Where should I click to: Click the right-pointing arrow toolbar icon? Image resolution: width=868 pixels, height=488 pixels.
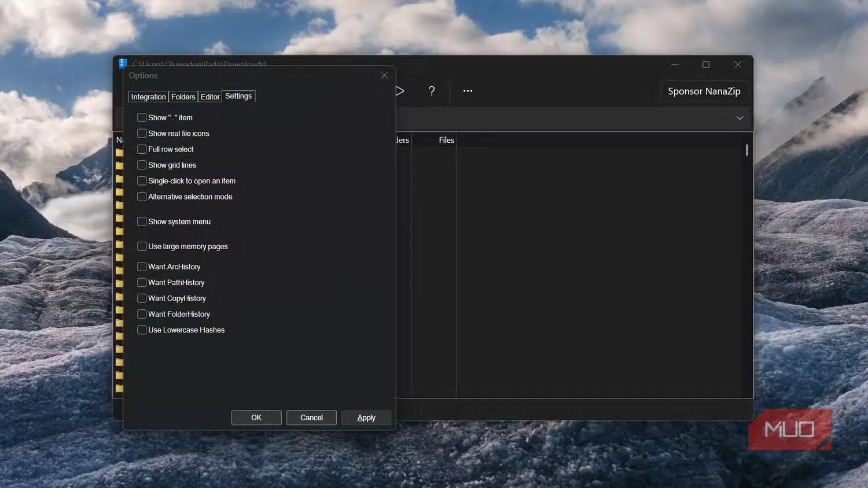click(400, 91)
